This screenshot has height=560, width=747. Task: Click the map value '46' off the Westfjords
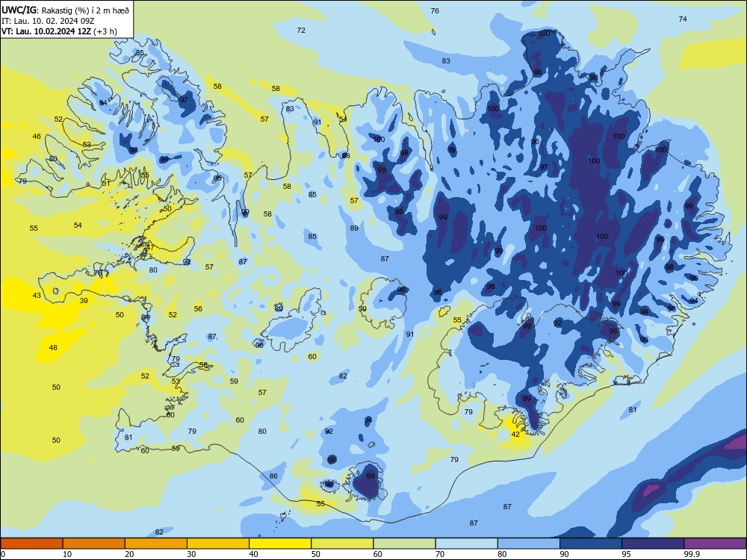pos(37,136)
